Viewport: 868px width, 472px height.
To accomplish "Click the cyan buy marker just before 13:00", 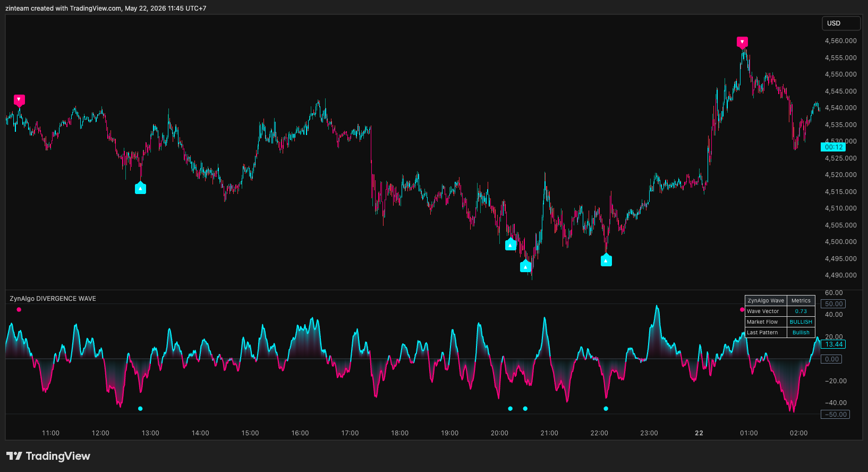I will [140, 188].
